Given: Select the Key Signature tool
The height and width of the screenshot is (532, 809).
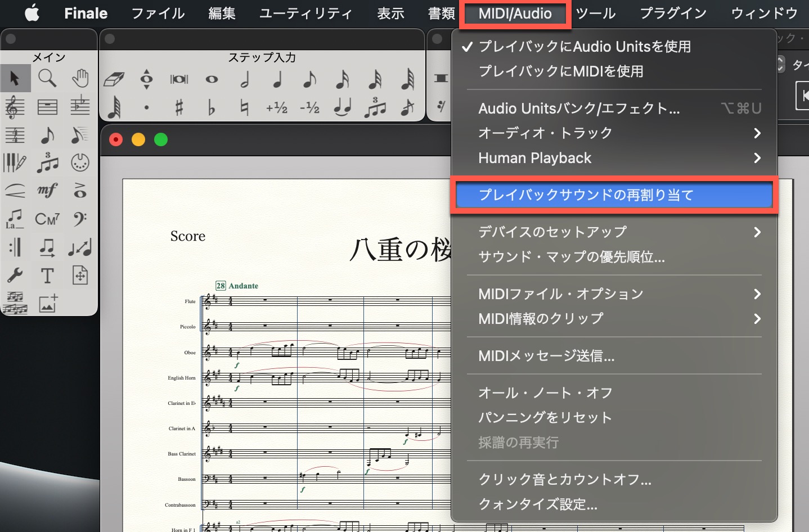Looking at the screenshot, I should click(x=80, y=107).
